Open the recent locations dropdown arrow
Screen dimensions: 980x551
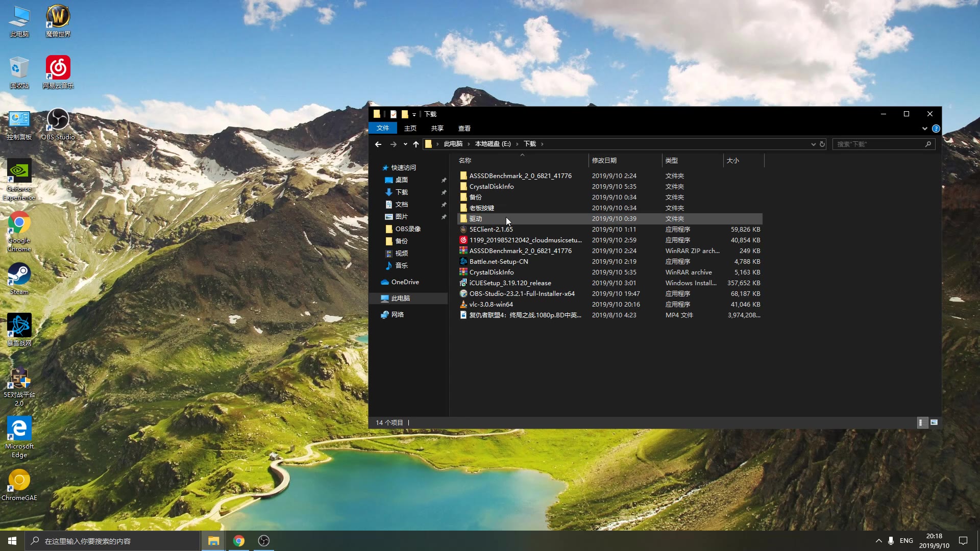tap(405, 144)
